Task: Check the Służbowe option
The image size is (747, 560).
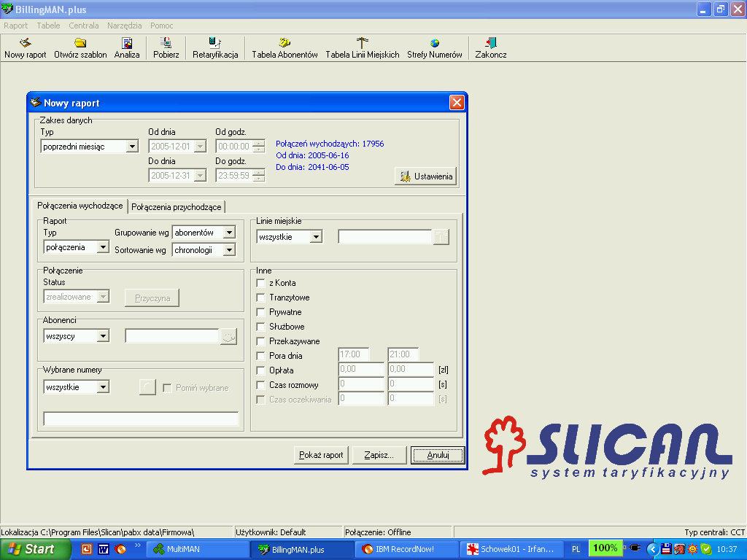Action: (x=260, y=327)
